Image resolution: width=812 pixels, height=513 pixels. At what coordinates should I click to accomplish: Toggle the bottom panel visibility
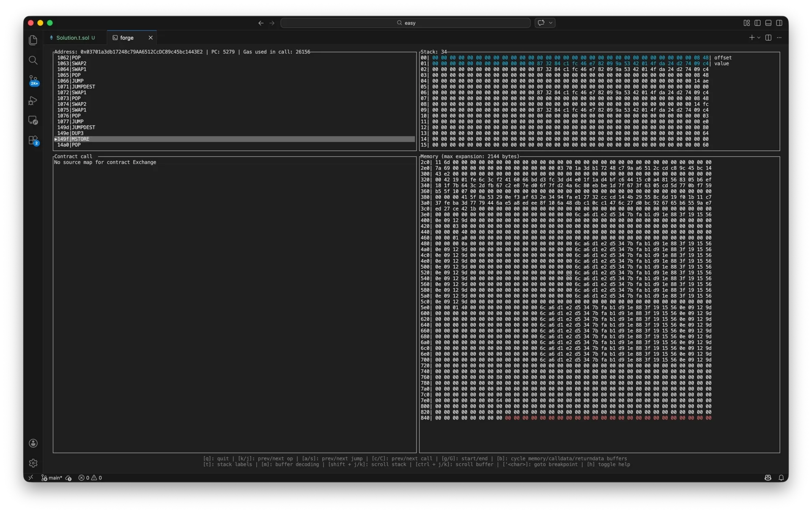[768, 23]
